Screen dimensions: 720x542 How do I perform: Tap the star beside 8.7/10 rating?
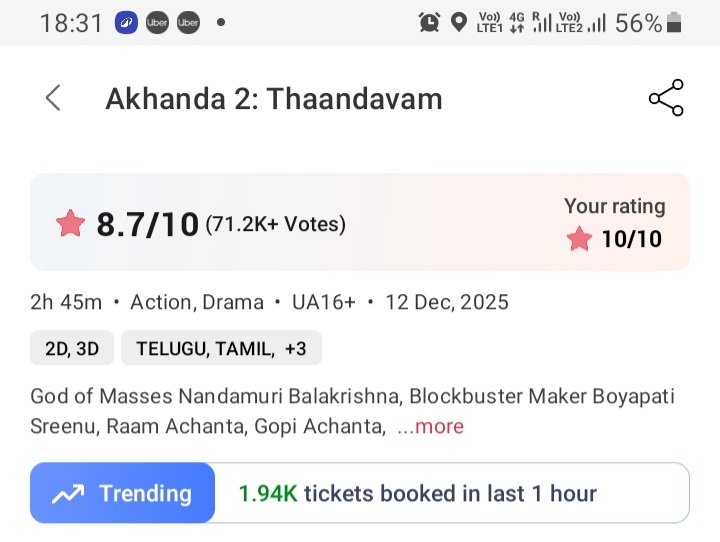tap(71, 223)
